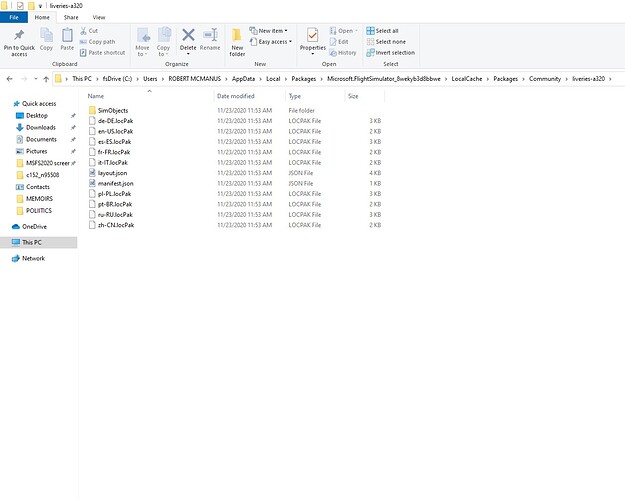
Task: Click AppData breadcrumb segment
Action: click(243, 79)
